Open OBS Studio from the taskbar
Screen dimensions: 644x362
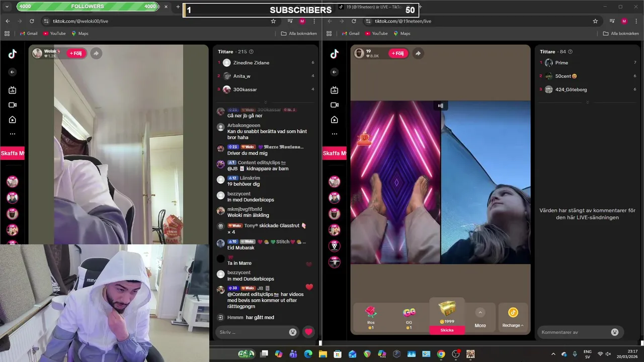pyautogui.click(x=456, y=354)
